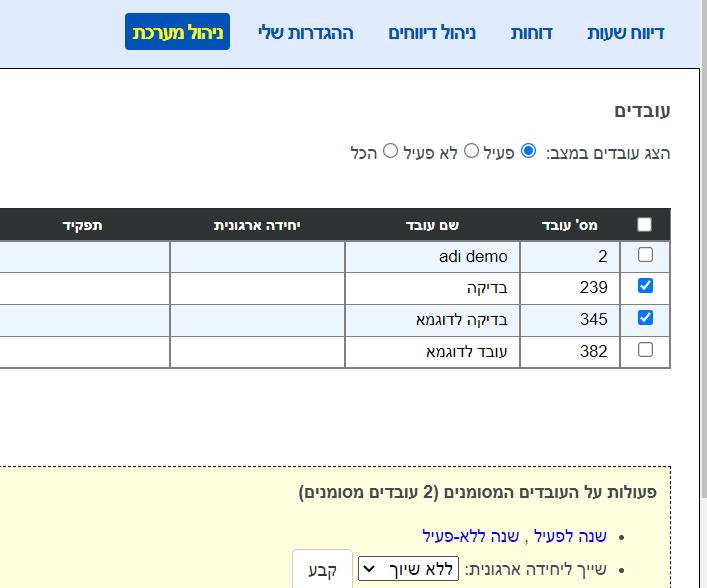The height and width of the screenshot is (588, 707).
Task: Uncheck the checkbox for employee 345
Action: pos(645,318)
